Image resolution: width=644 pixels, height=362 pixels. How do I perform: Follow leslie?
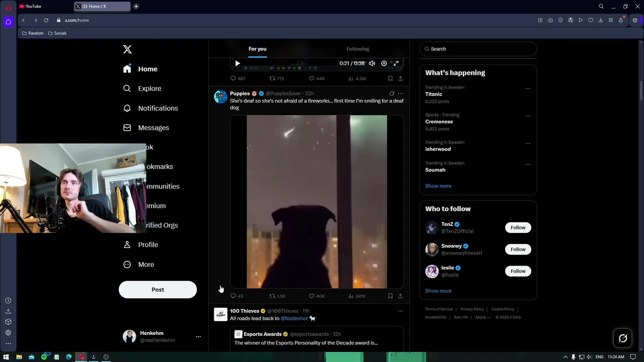[518, 271]
